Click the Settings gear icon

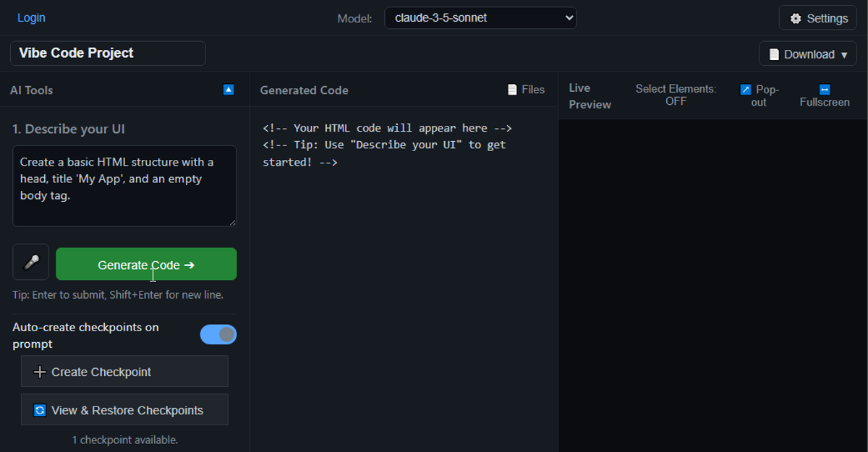click(x=796, y=19)
